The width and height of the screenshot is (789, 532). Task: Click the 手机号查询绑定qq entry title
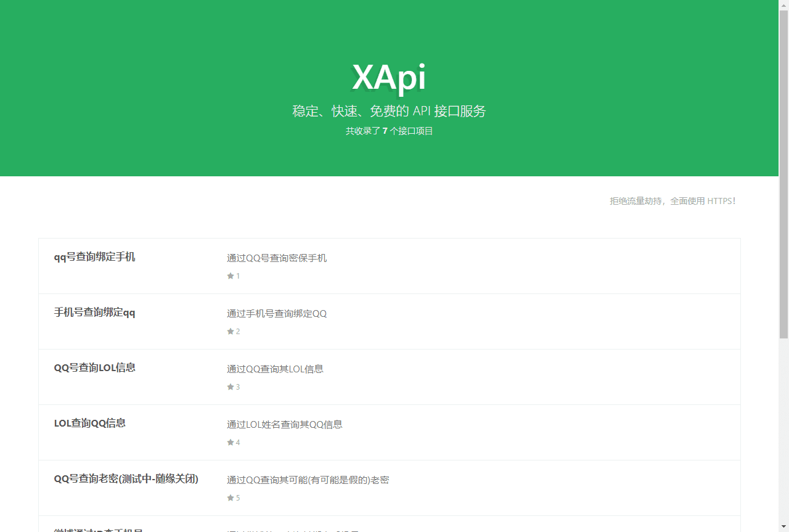[x=95, y=313]
